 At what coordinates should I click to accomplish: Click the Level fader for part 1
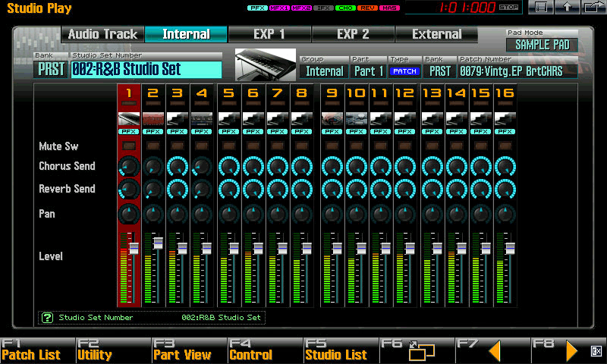[134, 248]
